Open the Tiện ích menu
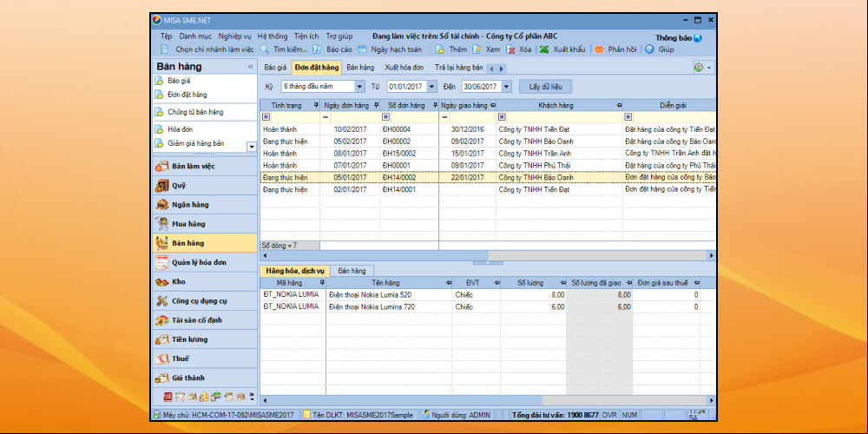 coord(306,36)
